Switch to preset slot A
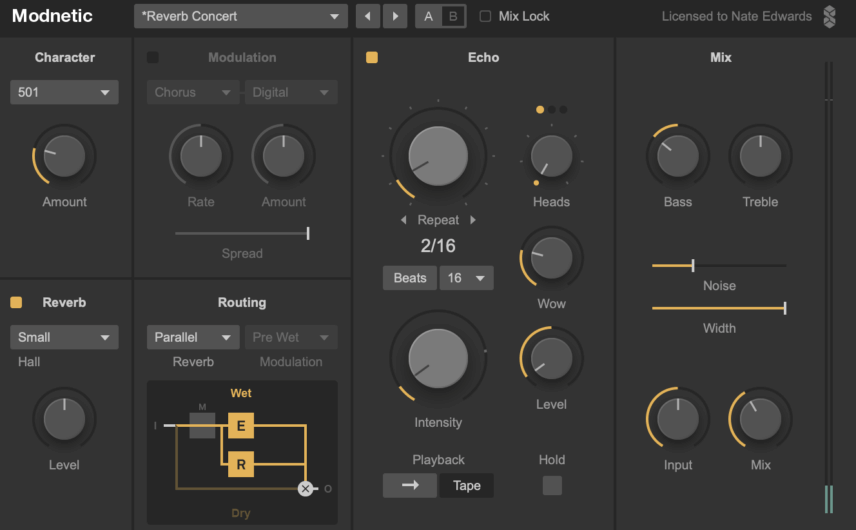The width and height of the screenshot is (856, 530). [429, 16]
